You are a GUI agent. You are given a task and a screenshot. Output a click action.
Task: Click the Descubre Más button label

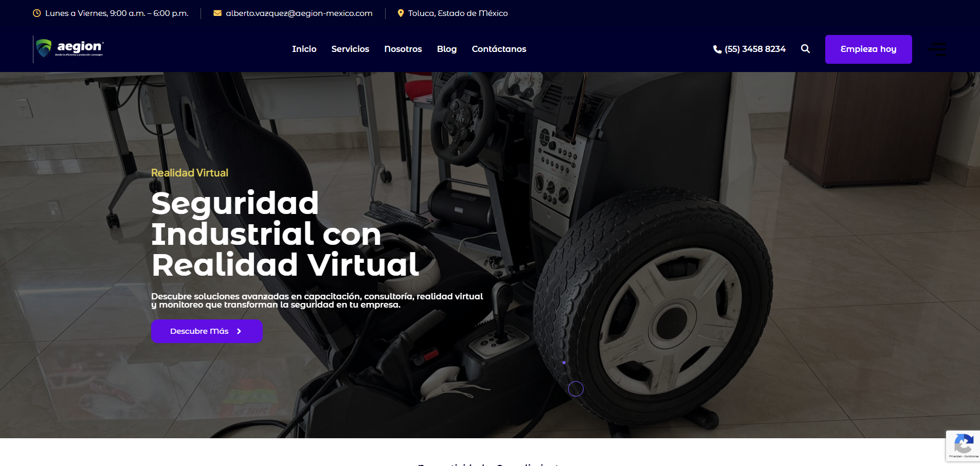(199, 331)
